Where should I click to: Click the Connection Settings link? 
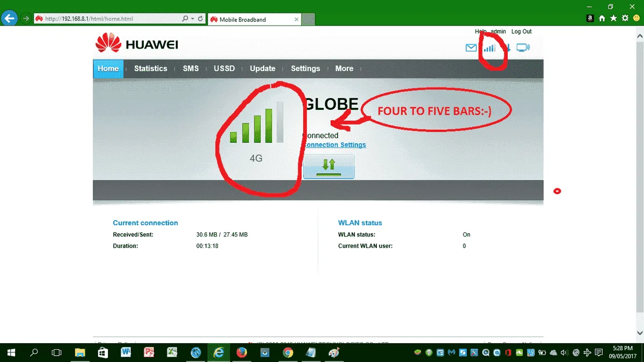(x=334, y=145)
